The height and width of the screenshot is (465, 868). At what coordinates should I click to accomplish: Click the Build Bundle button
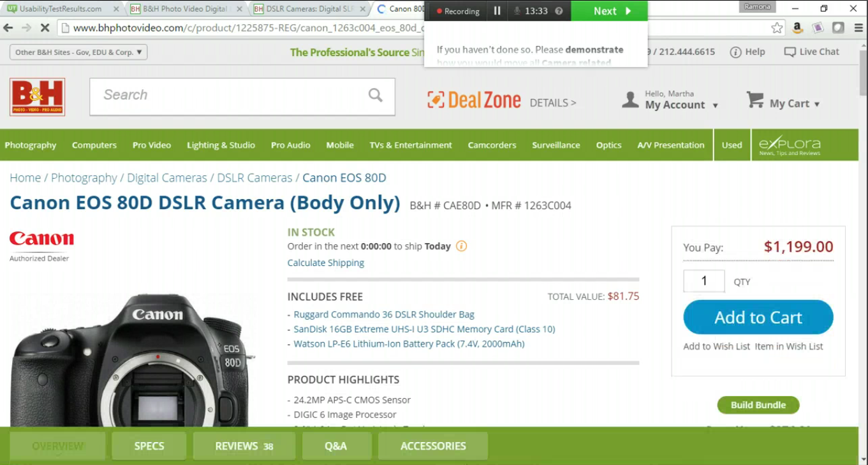758,405
